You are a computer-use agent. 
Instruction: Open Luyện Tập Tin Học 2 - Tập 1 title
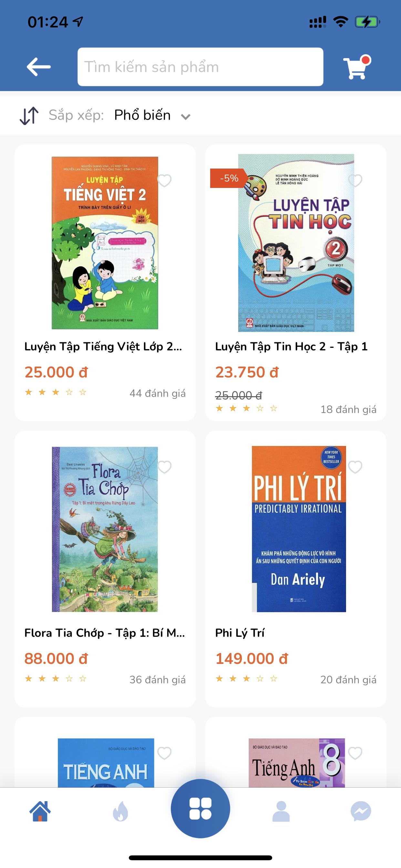point(291,346)
